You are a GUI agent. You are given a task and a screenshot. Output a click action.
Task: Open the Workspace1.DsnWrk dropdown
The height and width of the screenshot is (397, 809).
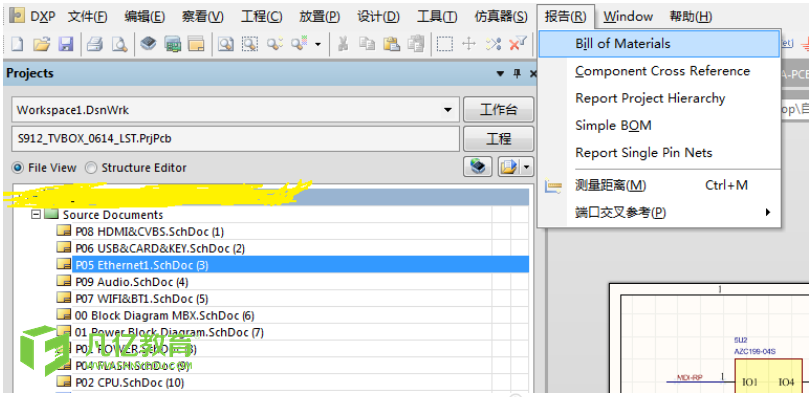tap(447, 110)
